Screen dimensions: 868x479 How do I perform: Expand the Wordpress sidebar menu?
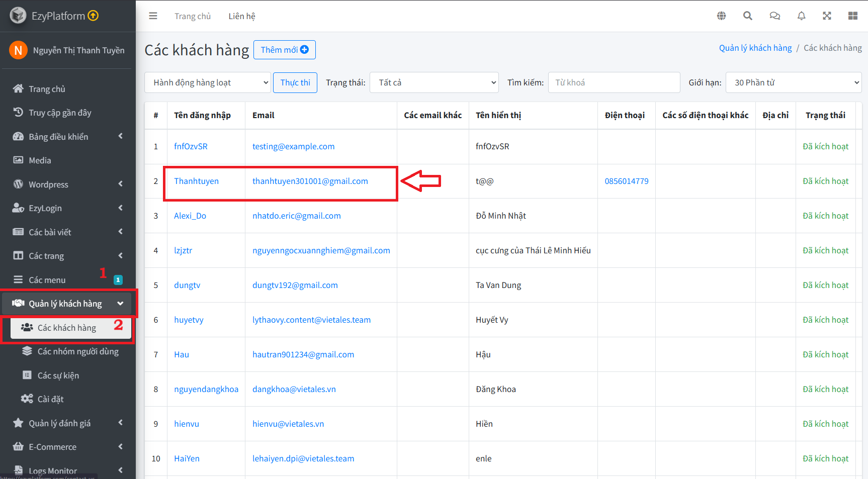click(x=67, y=184)
